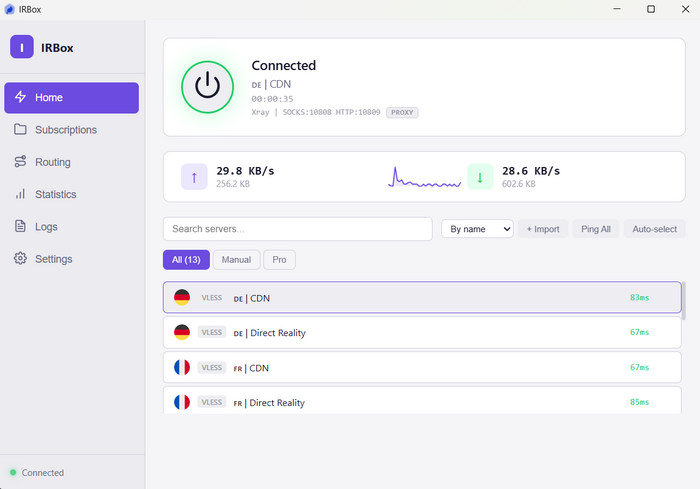Viewport: 700px width, 489px height.
Task: Click the upload speed arrow icon
Action: [x=194, y=177]
